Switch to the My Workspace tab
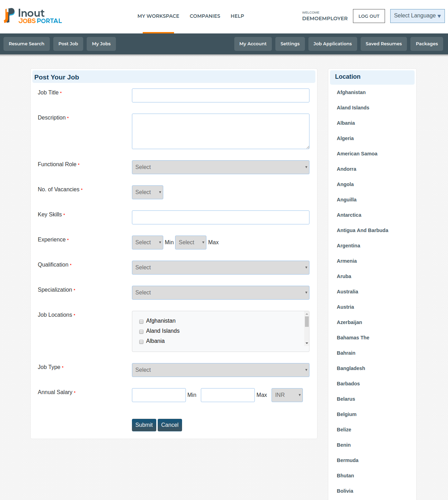This screenshot has width=448, height=500. pos(158,16)
